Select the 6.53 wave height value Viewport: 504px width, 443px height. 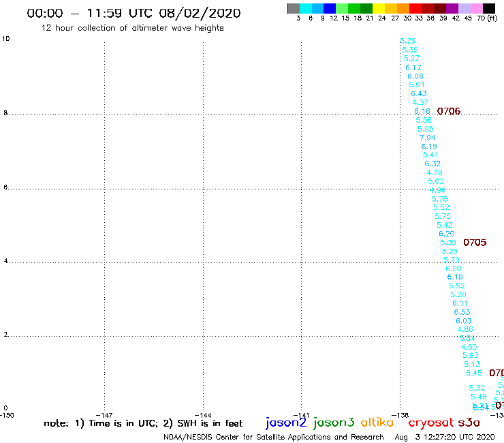tap(462, 312)
